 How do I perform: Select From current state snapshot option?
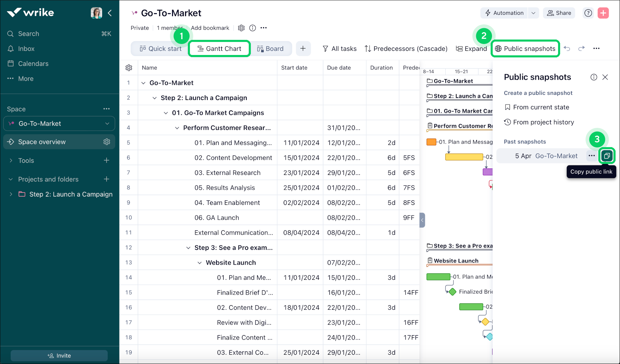click(x=541, y=107)
